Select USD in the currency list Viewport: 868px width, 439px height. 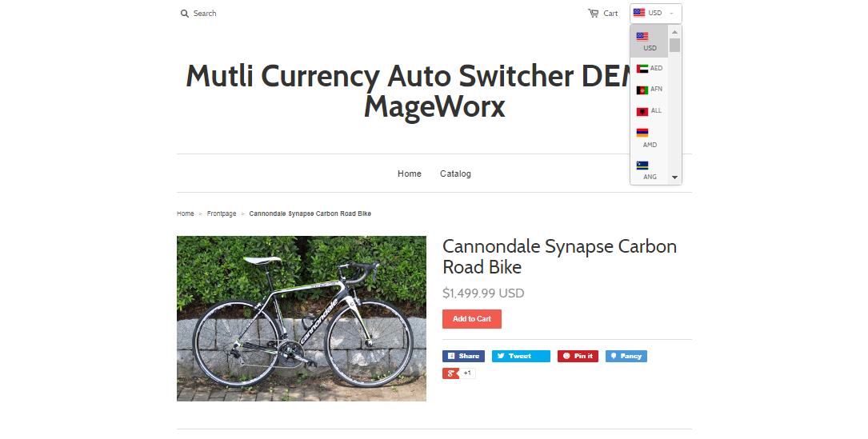[x=649, y=42]
